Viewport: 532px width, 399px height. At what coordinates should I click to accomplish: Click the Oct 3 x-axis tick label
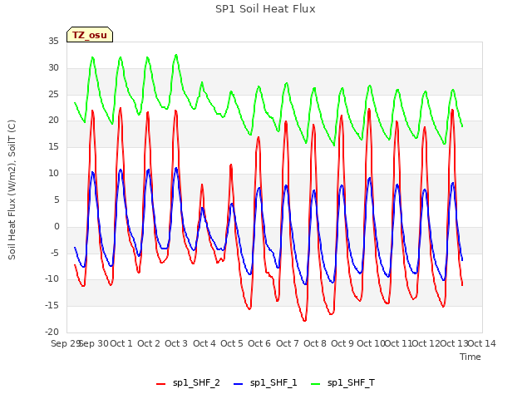pos(176,343)
